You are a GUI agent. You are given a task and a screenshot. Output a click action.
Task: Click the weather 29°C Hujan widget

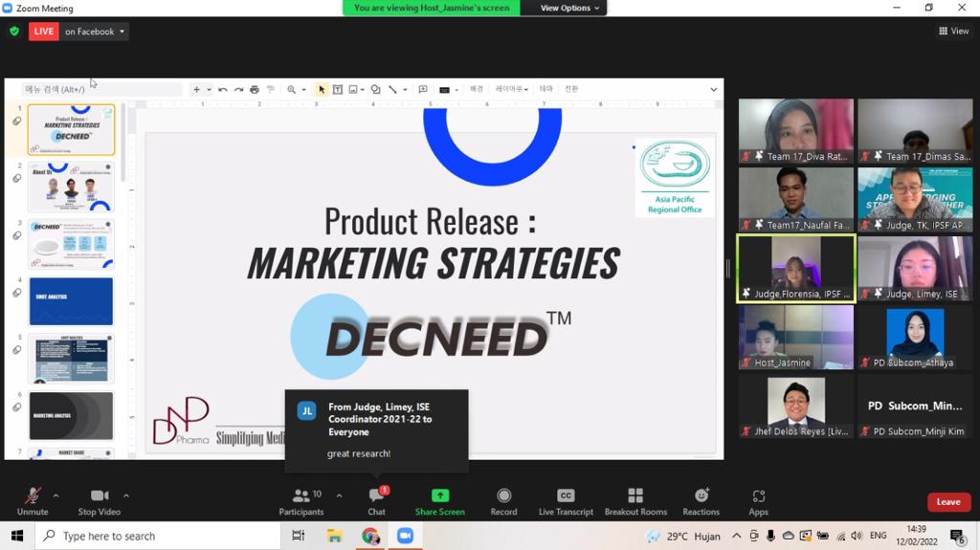pyautogui.click(x=683, y=537)
